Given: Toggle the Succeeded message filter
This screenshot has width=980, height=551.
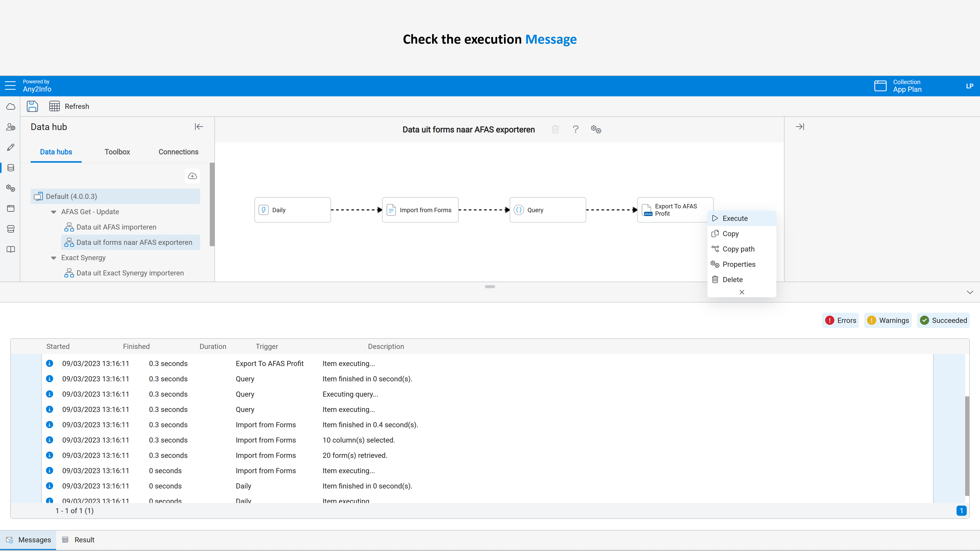Looking at the screenshot, I should click(943, 320).
